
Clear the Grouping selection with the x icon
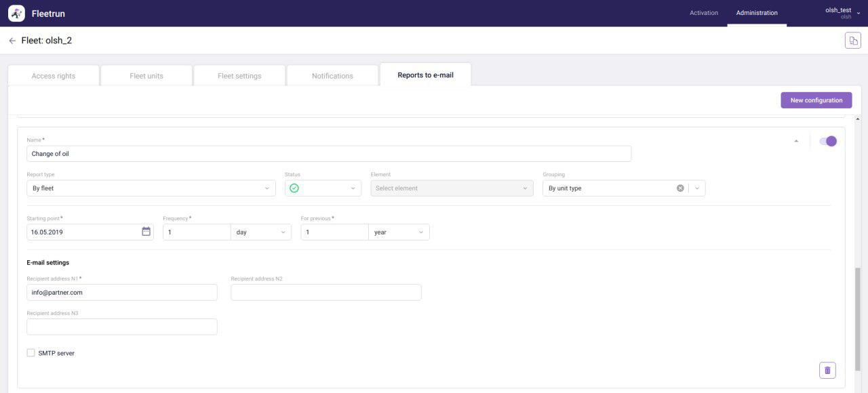pyautogui.click(x=680, y=188)
